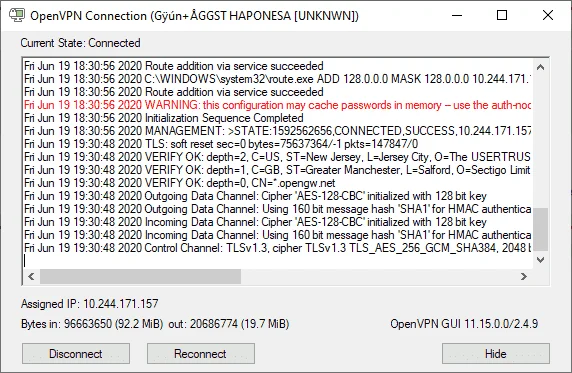The image size is (572, 373).
Task: Click the Initialization Sequence Completed log line
Action: click(x=164, y=118)
